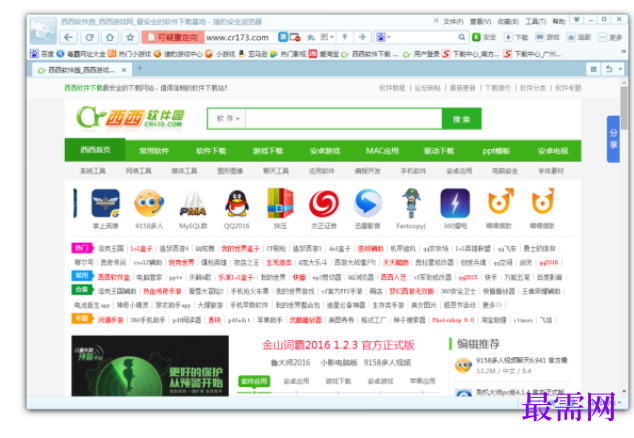Image resolution: width=634 pixels, height=438 pixels.
Task: Click the site search text field
Action: pyautogui.click(x=343, y=119)
